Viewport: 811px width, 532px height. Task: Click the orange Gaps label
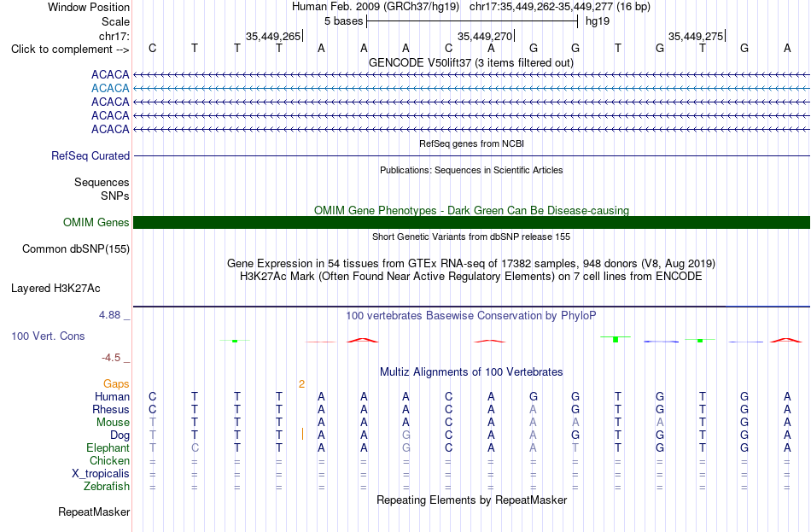[116, 384]
